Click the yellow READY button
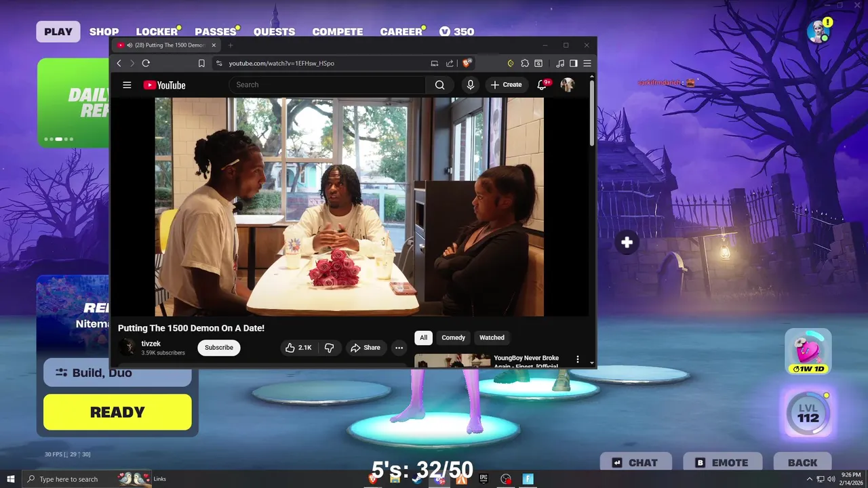Image resolution: width=868 pixels, height=488 pixels. pos(117,412)
